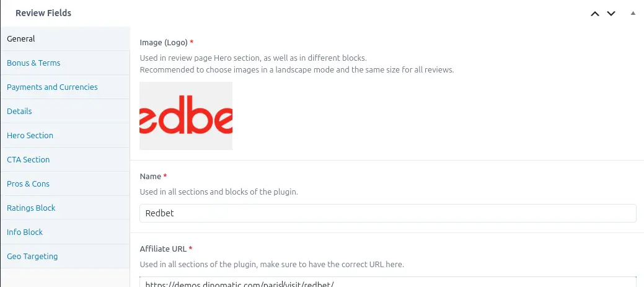Open the Hero Section tab
Screen dimensions: 644x287
click(x=30, y=135)
